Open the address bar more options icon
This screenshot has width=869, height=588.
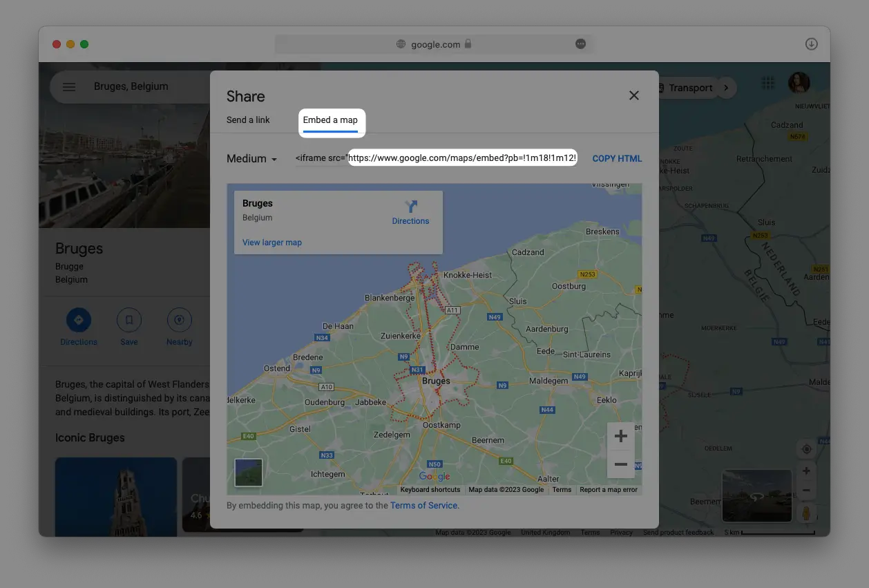pyautogui.click(x=580, y=44)
